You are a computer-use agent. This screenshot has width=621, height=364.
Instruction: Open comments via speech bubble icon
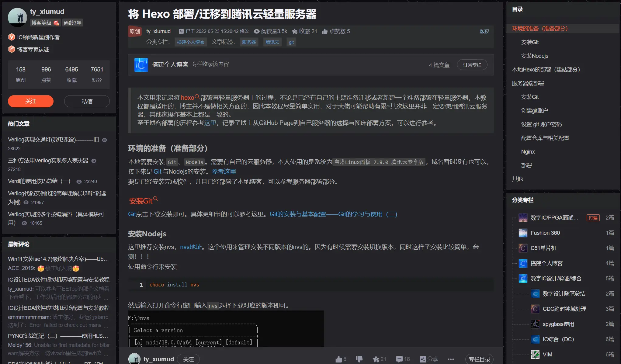pos(399,359)
